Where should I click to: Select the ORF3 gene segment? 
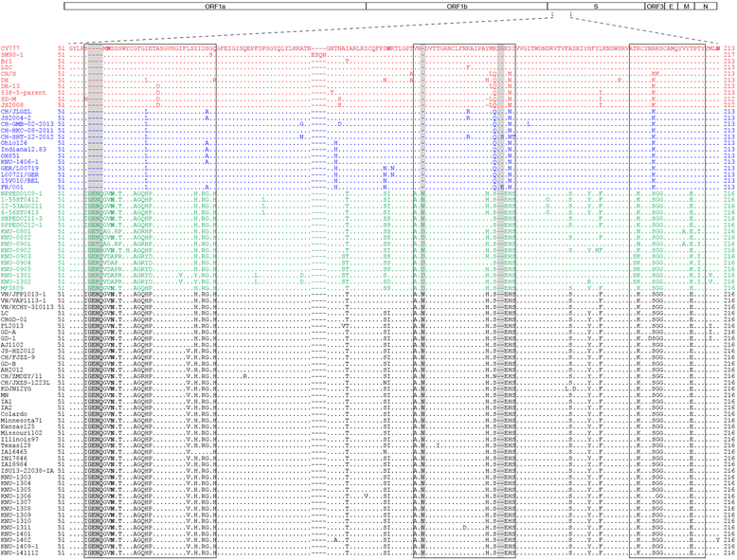point(654,6)
